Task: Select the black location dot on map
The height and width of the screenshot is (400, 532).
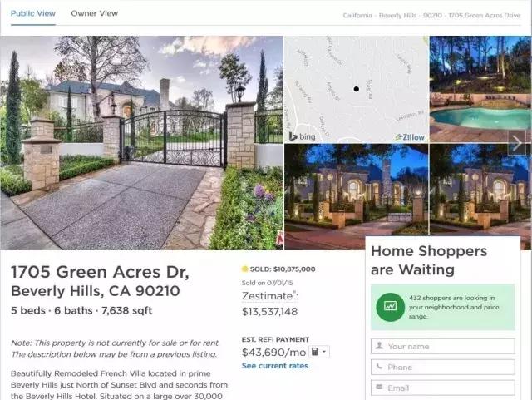Action: click(357, 89)
